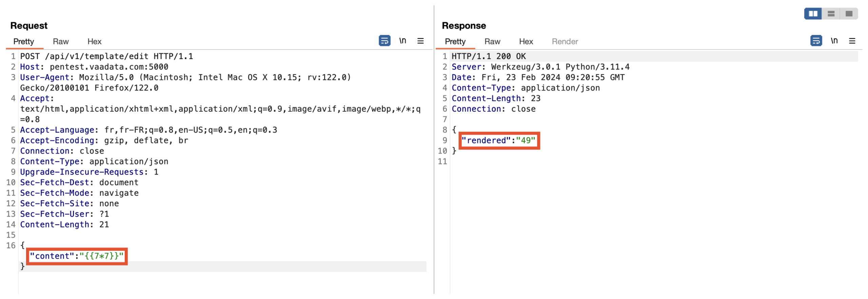Click the POST /api/v1/template/edit request line
This screenshot has width=868, height=299.
pyautogui.click(x=106, y=56)
